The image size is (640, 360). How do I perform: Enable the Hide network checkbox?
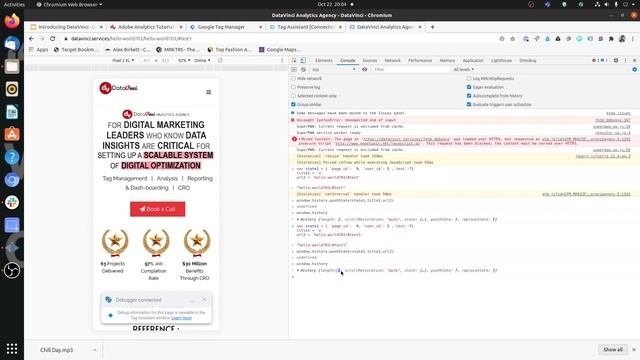coord(293,78)
